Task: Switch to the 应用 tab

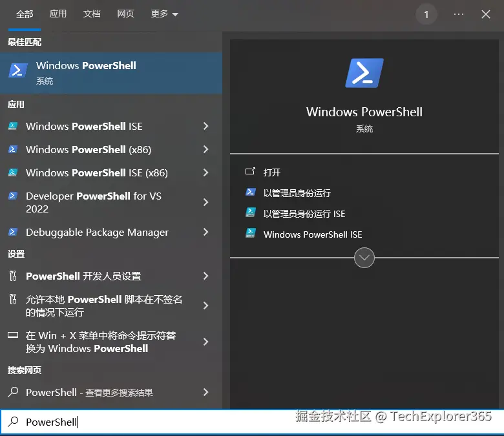Action: click(58, 14)
